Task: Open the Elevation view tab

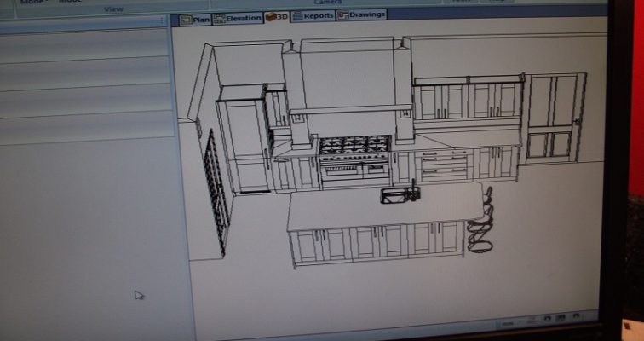Action: click(x=238, y=19)
